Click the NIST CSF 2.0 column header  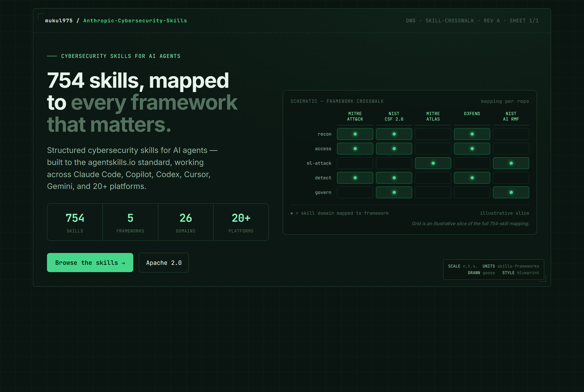pos(394,116)
